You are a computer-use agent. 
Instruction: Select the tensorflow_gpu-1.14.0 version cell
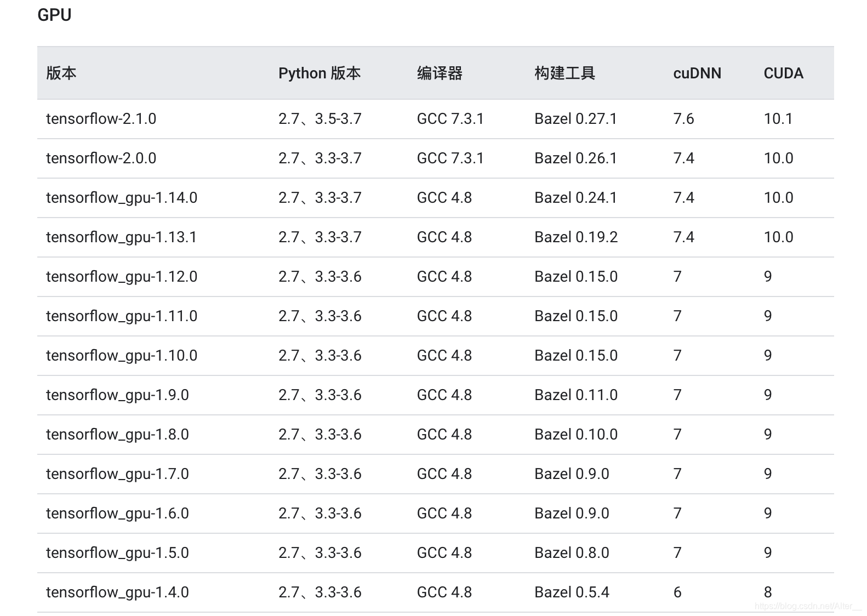(x=122, y=198)
